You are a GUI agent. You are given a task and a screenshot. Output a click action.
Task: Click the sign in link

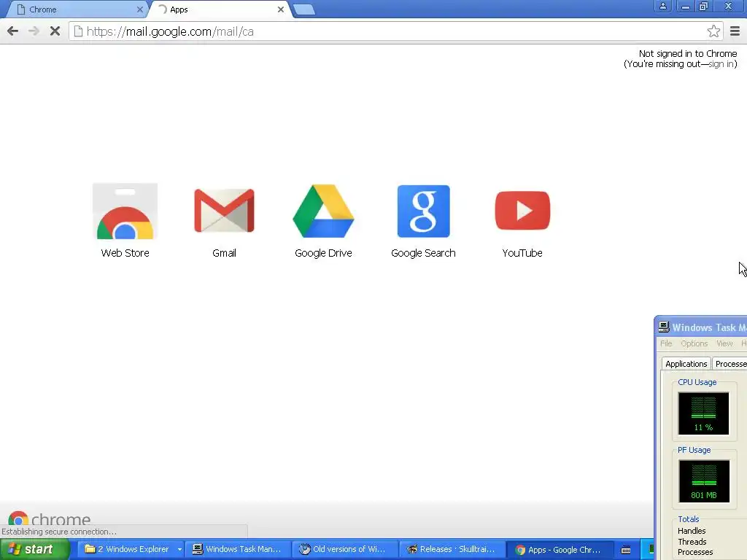point(721,64)
